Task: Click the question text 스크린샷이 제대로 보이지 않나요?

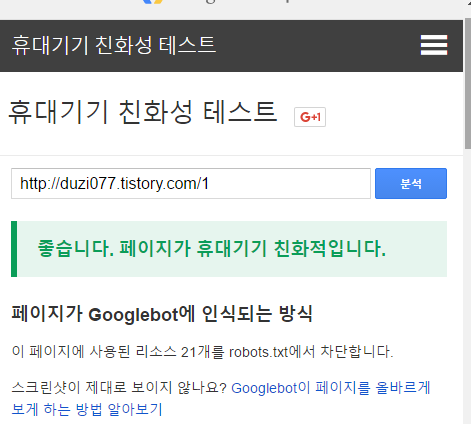Action: point(119,388)
